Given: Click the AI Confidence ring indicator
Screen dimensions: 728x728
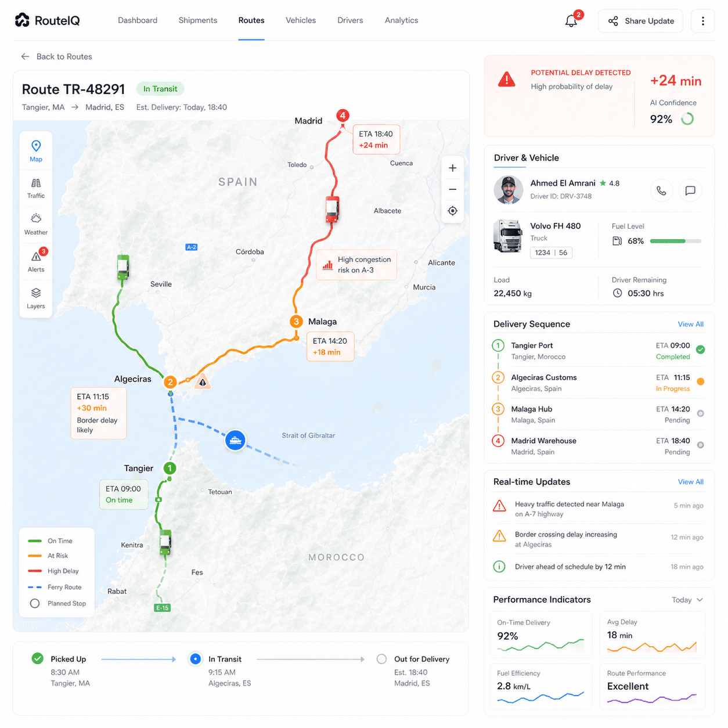Looking at the screenshot, I should pos(687,119).
